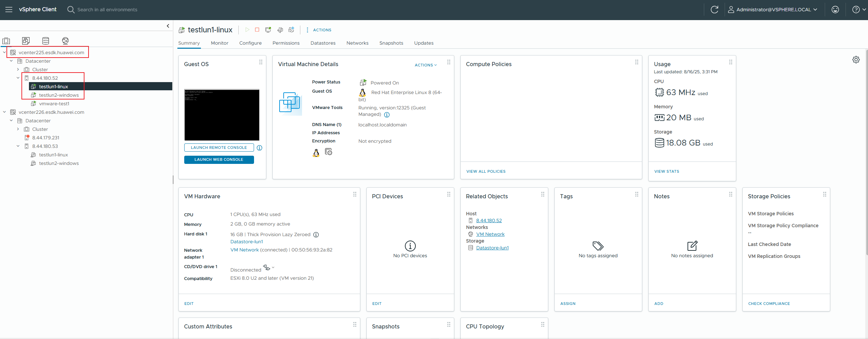
Task: Open Datastore-lun1 link in Related Objects
Action: (492, 248)
